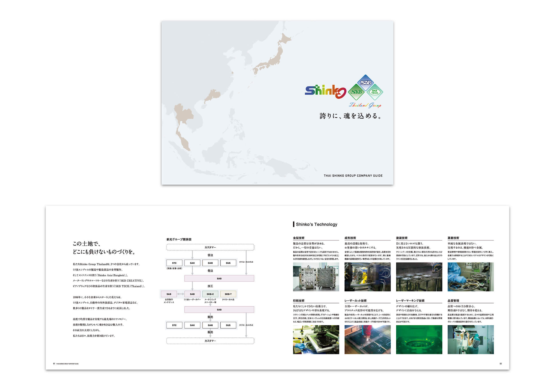Screen dimensions: 555x392
Task: Click the レーザーマーキング技術 heading
Action: tap(410, 301)
